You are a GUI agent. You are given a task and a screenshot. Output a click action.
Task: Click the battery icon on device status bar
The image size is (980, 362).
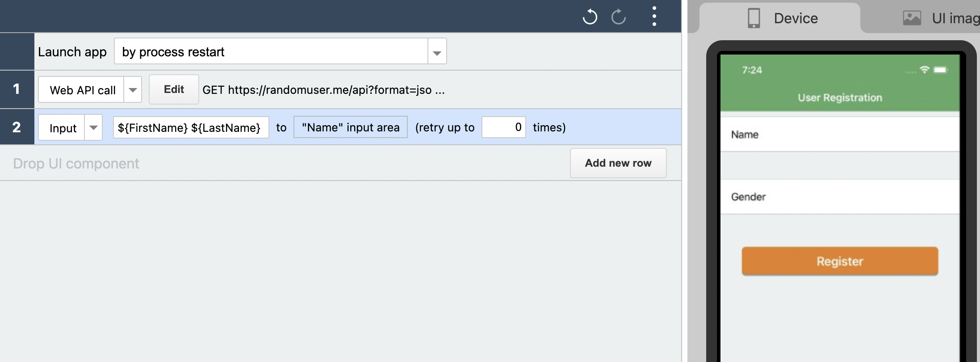pos(940,70)
